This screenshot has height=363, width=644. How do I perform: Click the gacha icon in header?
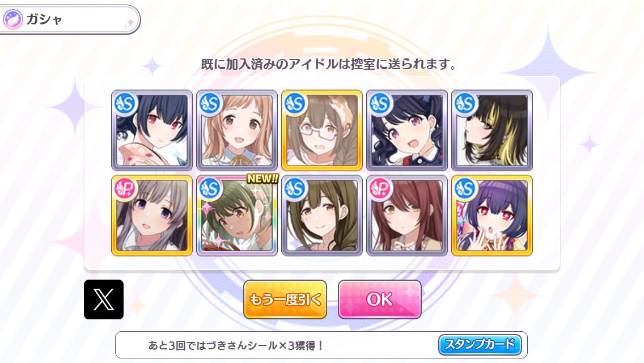point(12,19)
